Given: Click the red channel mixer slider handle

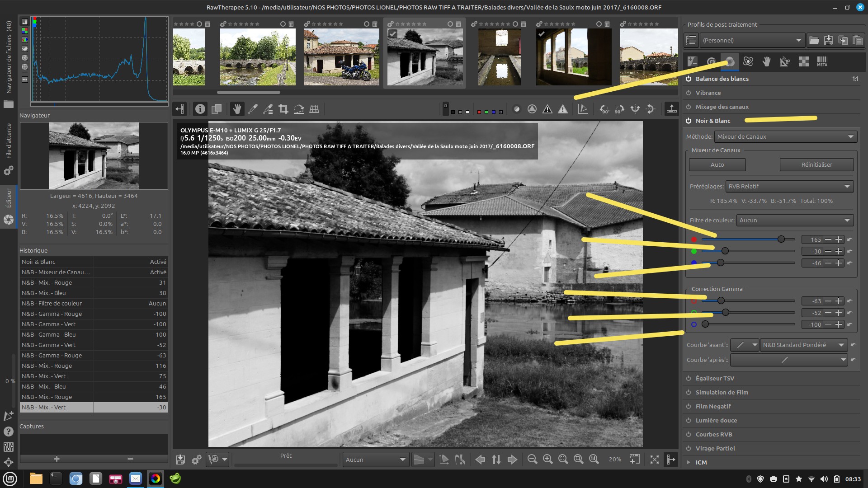Looking at the screenshot, I should pyautogui.click(x=781, y=239).
